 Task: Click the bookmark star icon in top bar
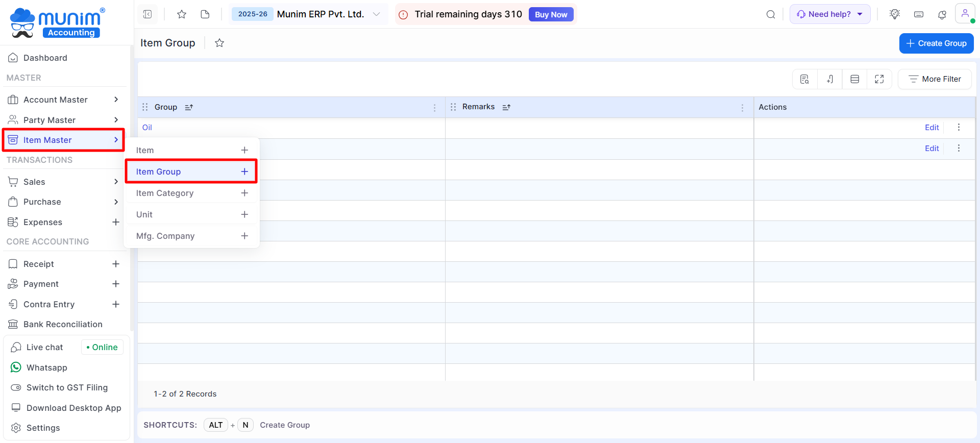tap(181, 14)
